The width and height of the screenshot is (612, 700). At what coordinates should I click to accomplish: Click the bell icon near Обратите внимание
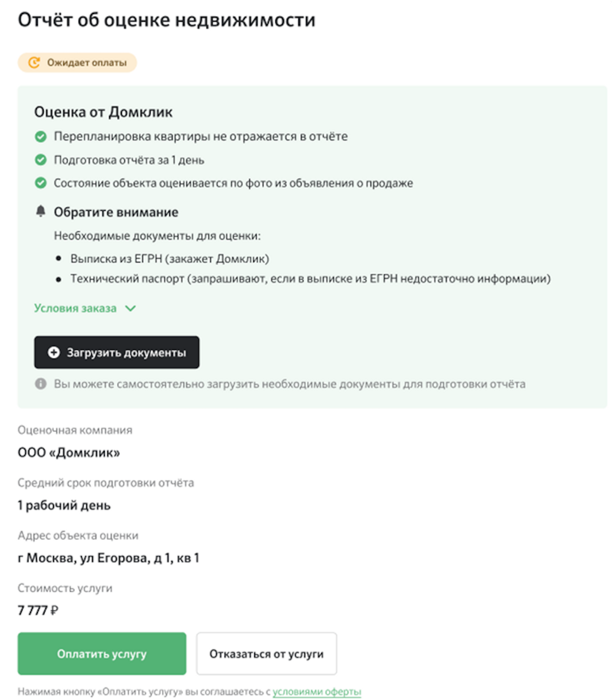tap(41, 211)
